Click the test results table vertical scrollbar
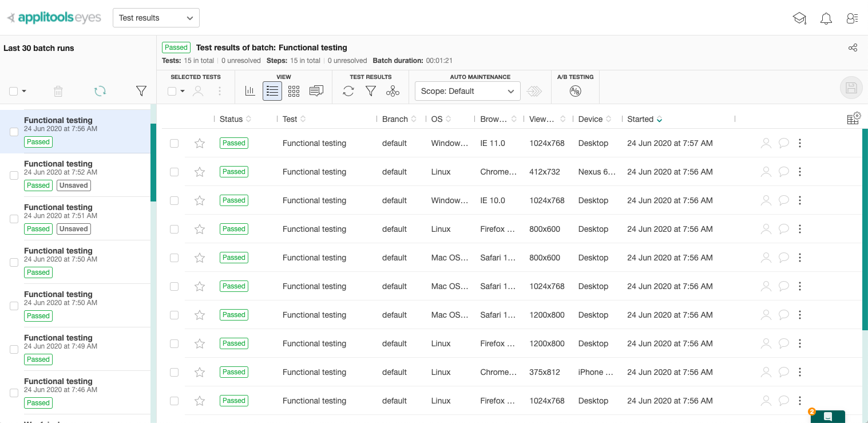This screenshot has height=423, width=868. pyautogui.click(x=865, y=229)
